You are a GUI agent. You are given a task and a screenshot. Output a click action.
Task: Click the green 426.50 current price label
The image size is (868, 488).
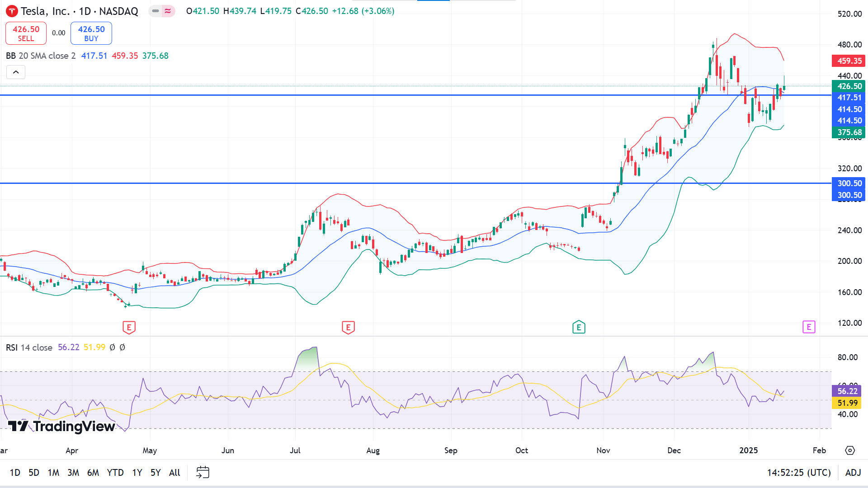[x=849, y=86]
